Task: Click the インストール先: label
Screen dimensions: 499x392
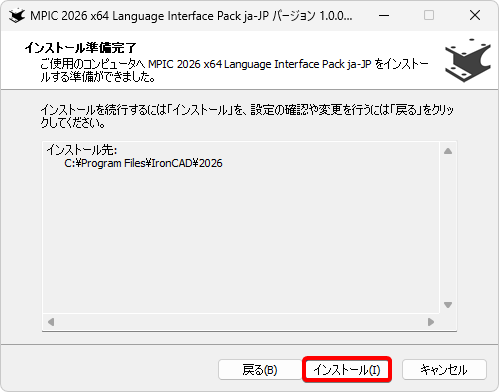Action: click(82, 150)
